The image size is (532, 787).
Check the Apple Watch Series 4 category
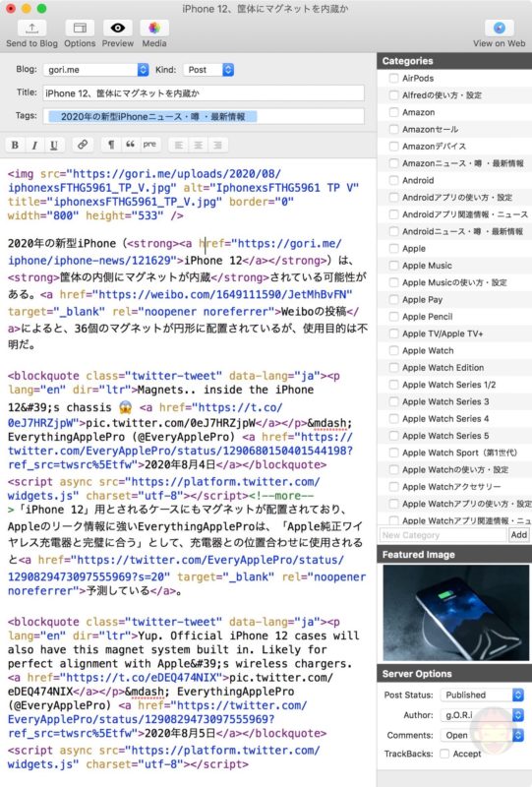point(394,419)
